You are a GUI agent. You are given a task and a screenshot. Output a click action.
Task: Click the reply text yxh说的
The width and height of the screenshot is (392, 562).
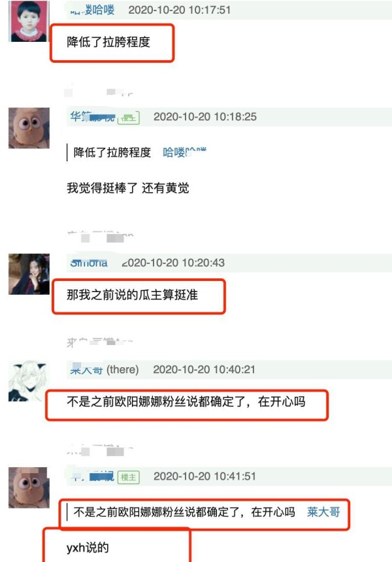[88, 548]
